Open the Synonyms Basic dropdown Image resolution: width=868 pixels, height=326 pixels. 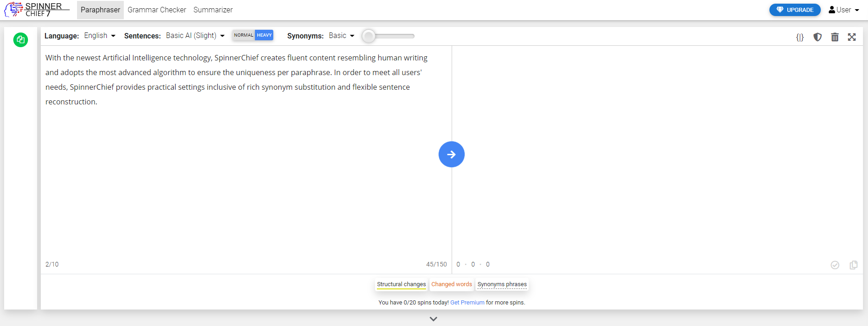pyautogui.click(x=342, y=36)
